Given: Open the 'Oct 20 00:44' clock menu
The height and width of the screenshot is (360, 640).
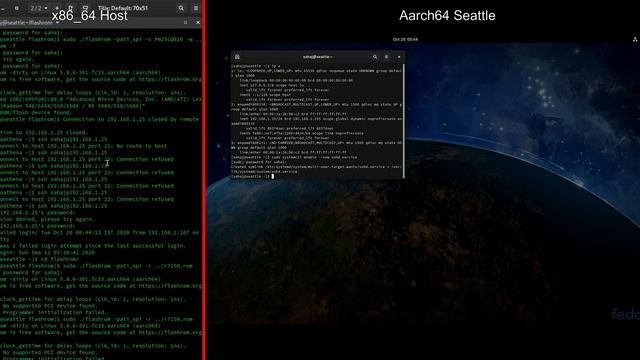Looking at the screenshot, I should tap(405, 40).
